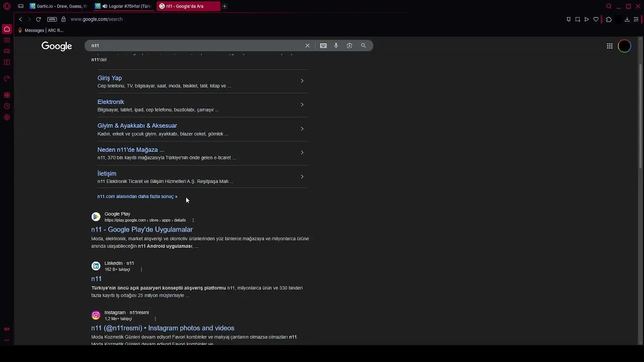This screenshot has width=644, height=362.
Task: Open the on-screen keyboard input tool
Action: [x=323, y=45]
